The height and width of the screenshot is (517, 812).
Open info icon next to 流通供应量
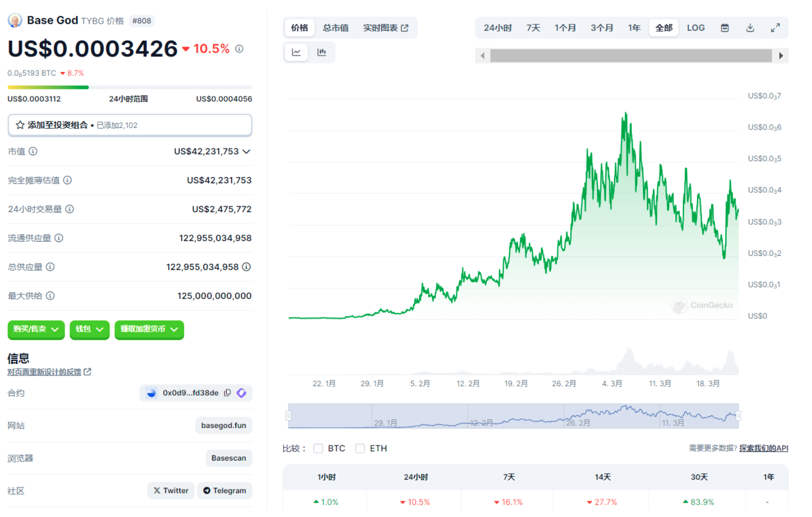(x=59, y=238)
